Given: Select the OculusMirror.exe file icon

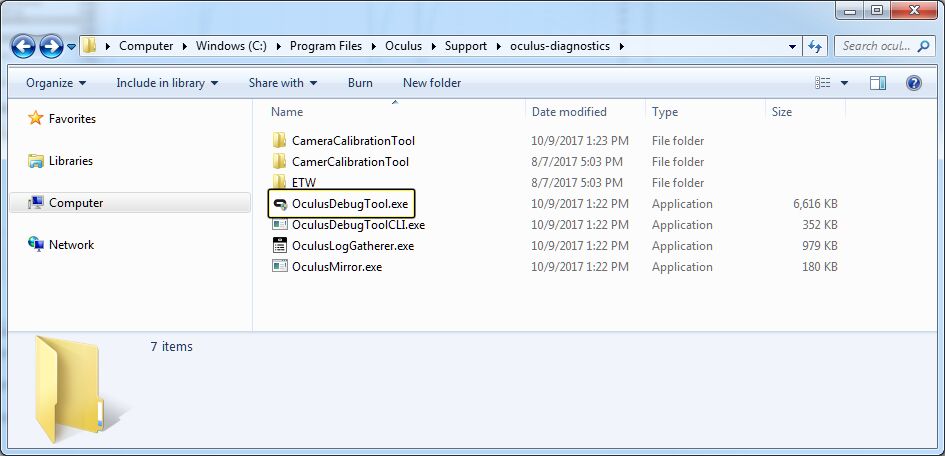Looking at the screenshot, I should [x=280, y=267].
